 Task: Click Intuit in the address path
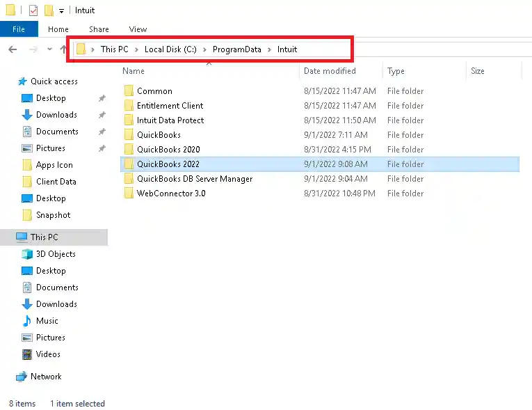click(x=287, y=49)
